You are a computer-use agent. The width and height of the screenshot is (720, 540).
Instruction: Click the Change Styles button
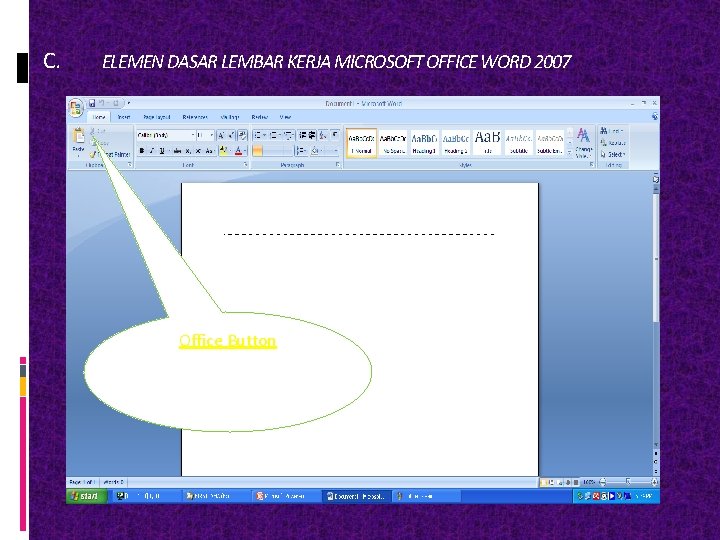[x=584, y=143]
